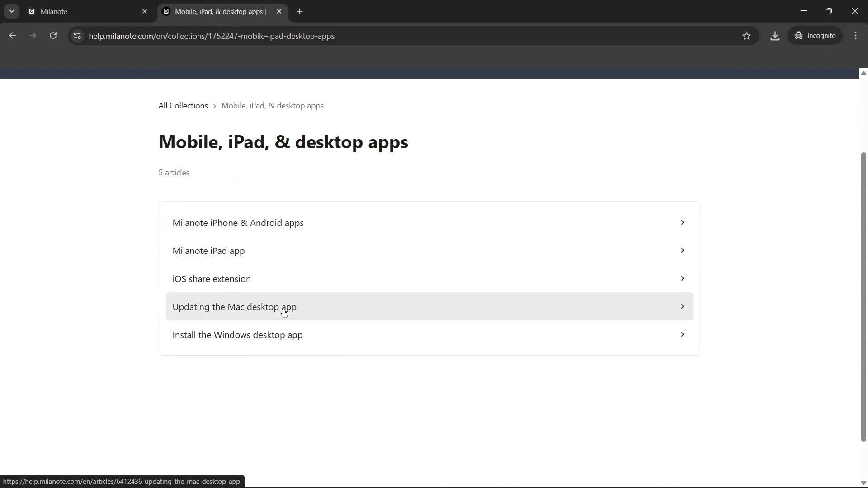Open the Incognito profile badge
Image resolution: width=868 pixels, height=488 pixels.
(x=816, y=35)
